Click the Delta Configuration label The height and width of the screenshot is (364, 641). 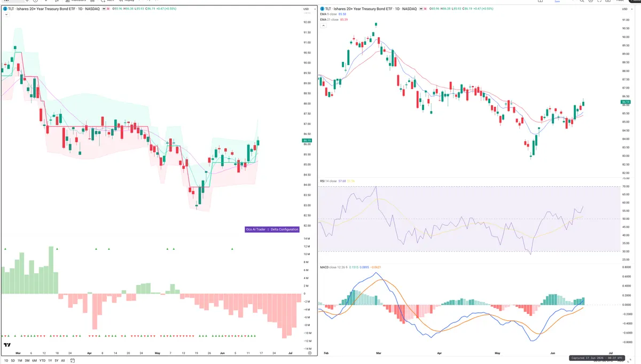click(x=284, y=229)
